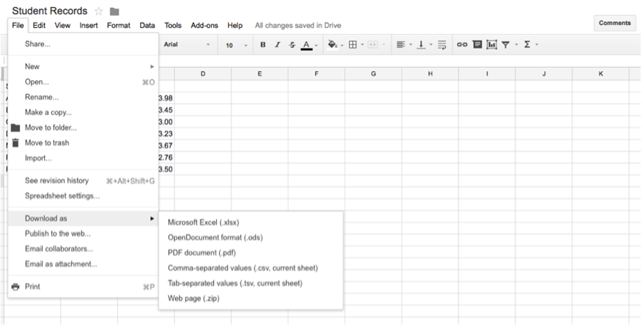Open the Add-ons menu
Viewport: 644px width, 326px height.
point(204,26)
